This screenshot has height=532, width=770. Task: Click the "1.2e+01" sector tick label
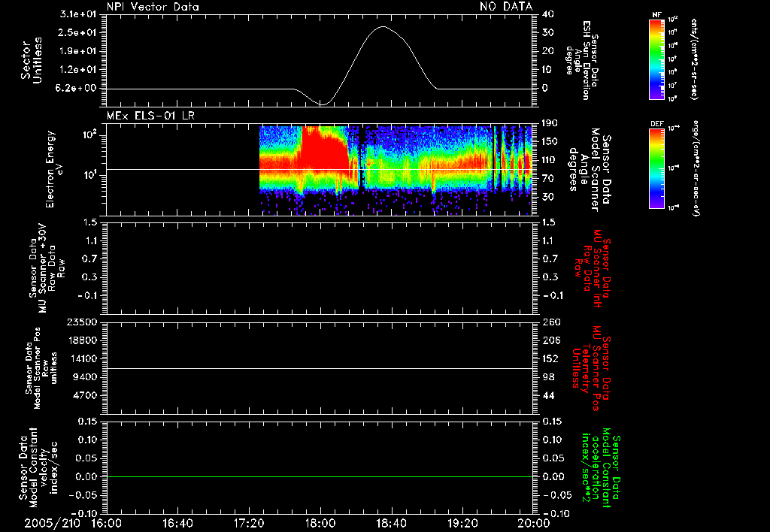78,70
